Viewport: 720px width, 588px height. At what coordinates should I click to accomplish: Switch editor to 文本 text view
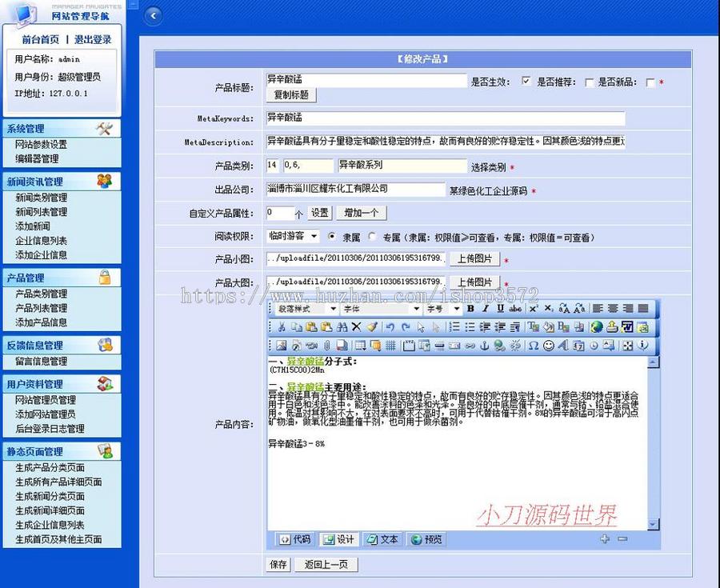[x=383, y=539]
